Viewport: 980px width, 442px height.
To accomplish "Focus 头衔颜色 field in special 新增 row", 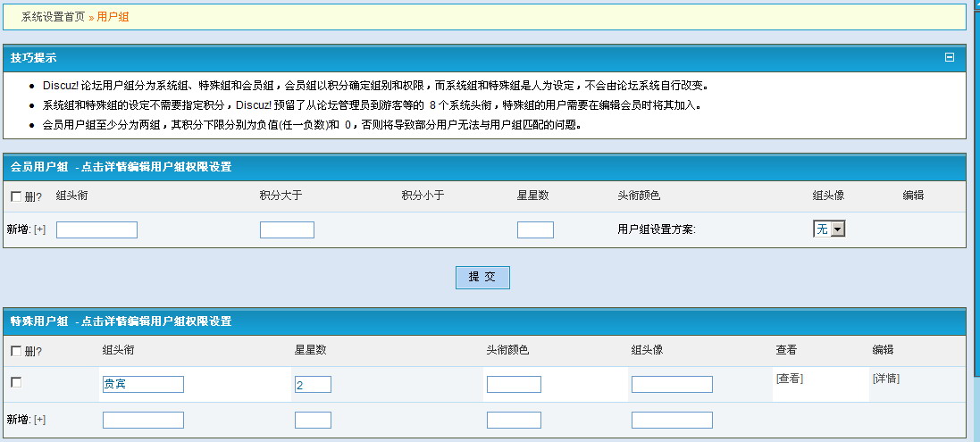I will 514,421.
